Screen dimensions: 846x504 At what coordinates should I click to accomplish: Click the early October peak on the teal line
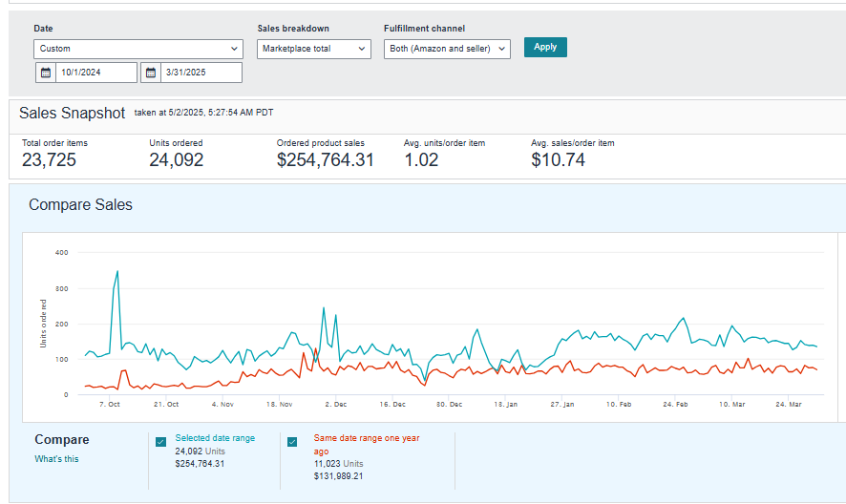tap(117, 271)
